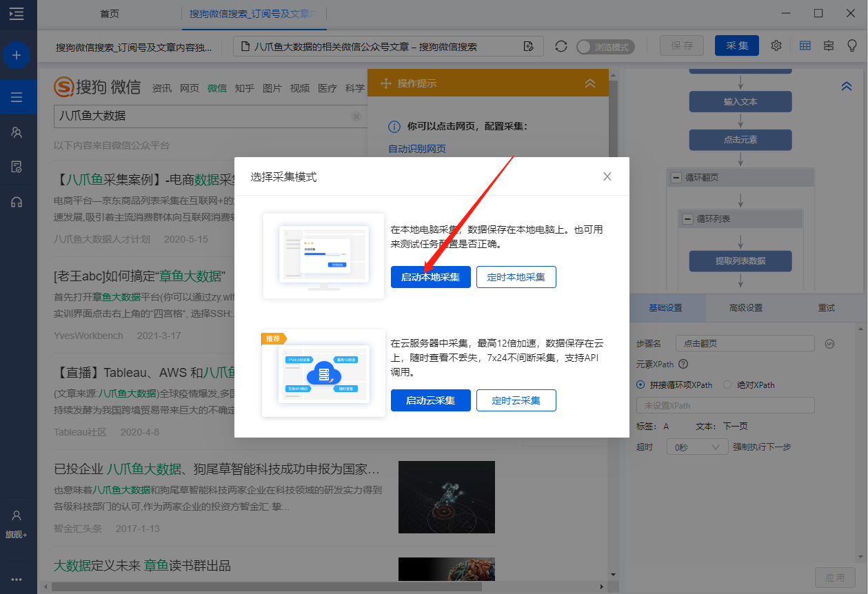Open the 图片 navigation link
The width and height of the screenshot is (868, 594).
[272, 88]
